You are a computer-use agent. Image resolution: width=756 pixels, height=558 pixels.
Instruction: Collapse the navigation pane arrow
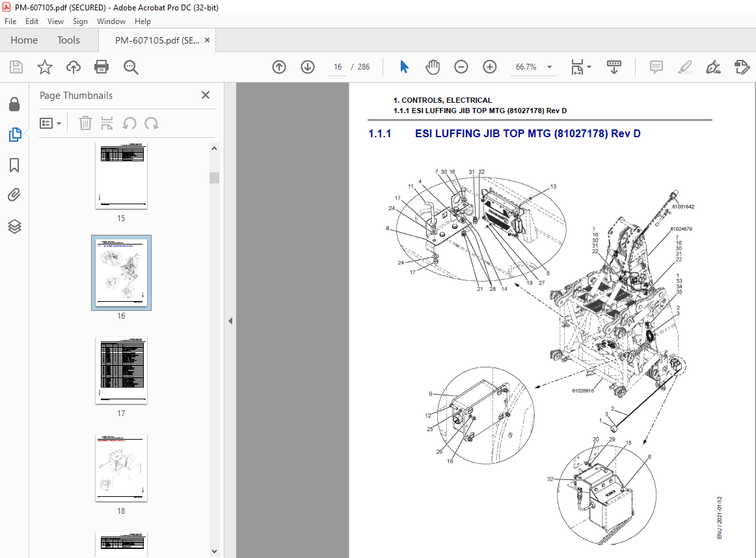click(230, 321)
